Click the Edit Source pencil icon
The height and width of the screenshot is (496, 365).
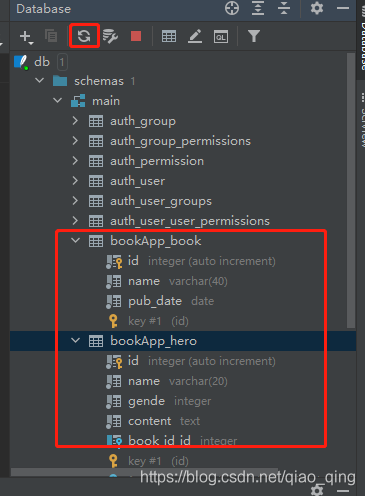(x=195, y=36)
